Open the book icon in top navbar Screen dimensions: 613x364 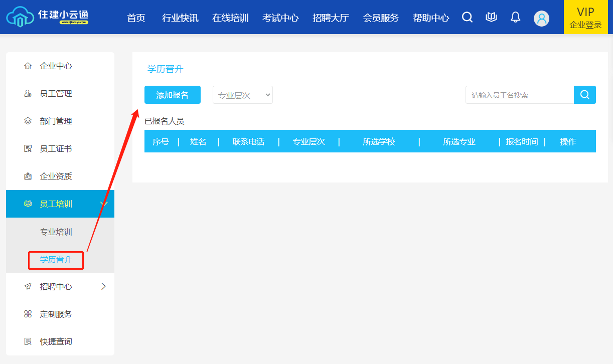[491, 18]
